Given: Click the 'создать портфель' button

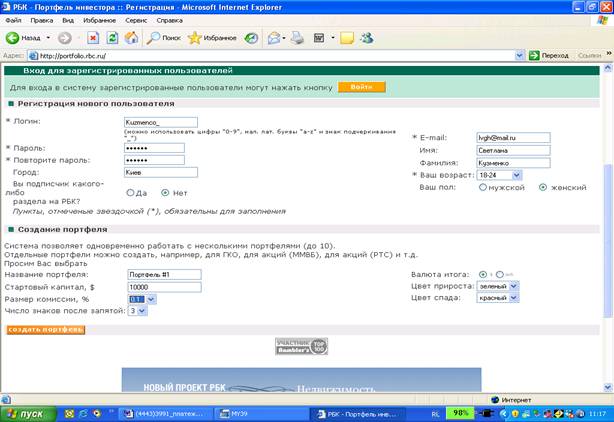Looking at the screenshot, I should (x=46, y=330).
